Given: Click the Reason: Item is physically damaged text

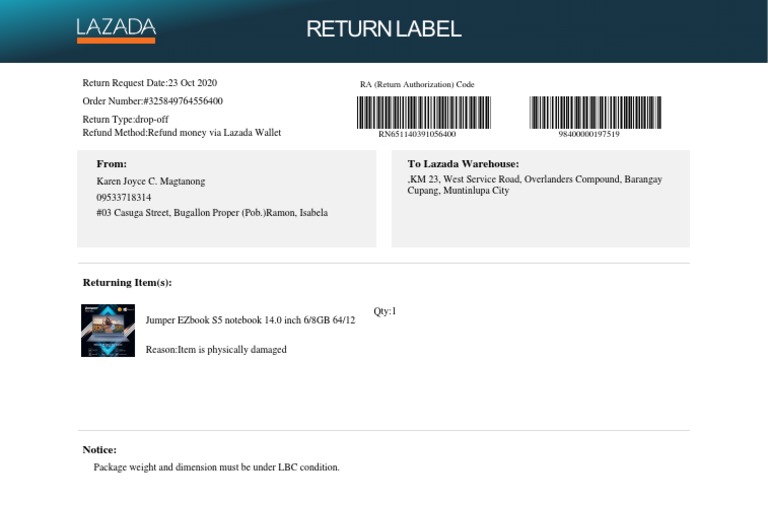Looking at the screenshot, I should pos(216,350).
